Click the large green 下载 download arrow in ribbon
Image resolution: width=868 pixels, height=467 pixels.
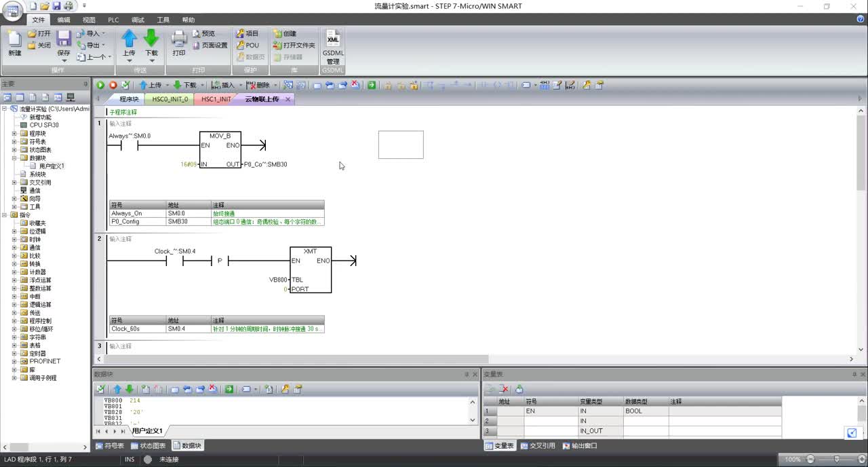151,39
